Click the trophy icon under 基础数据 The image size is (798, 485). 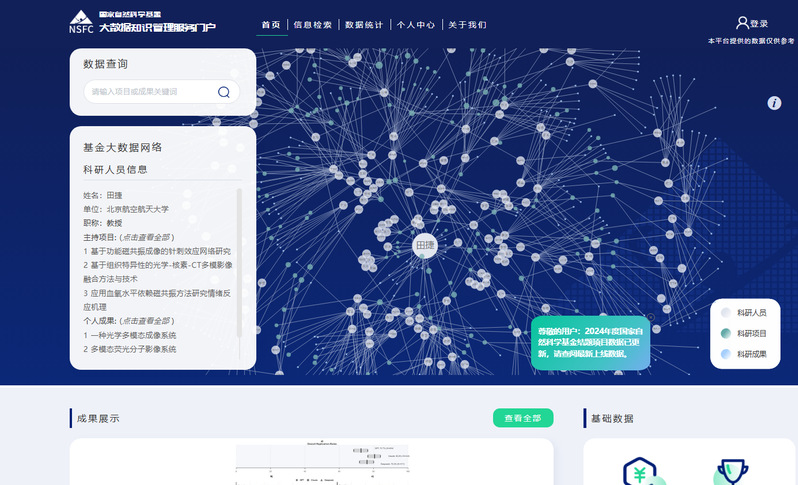tap(733, 473)
